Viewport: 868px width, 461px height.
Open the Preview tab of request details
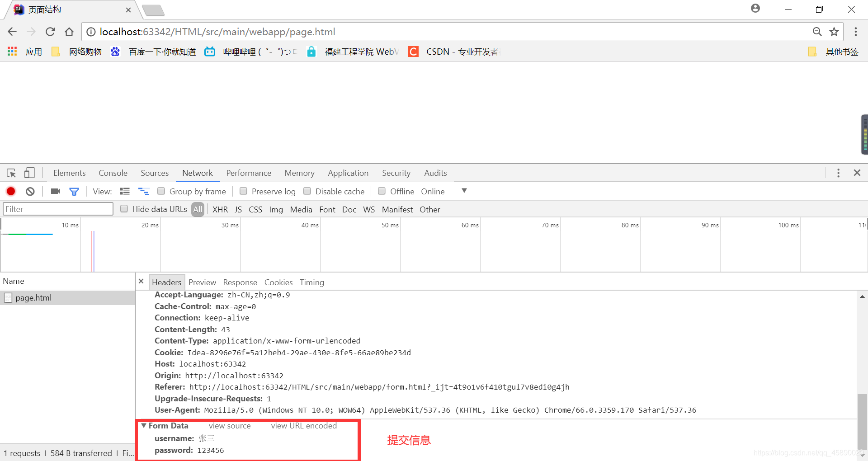pos(202,282)
